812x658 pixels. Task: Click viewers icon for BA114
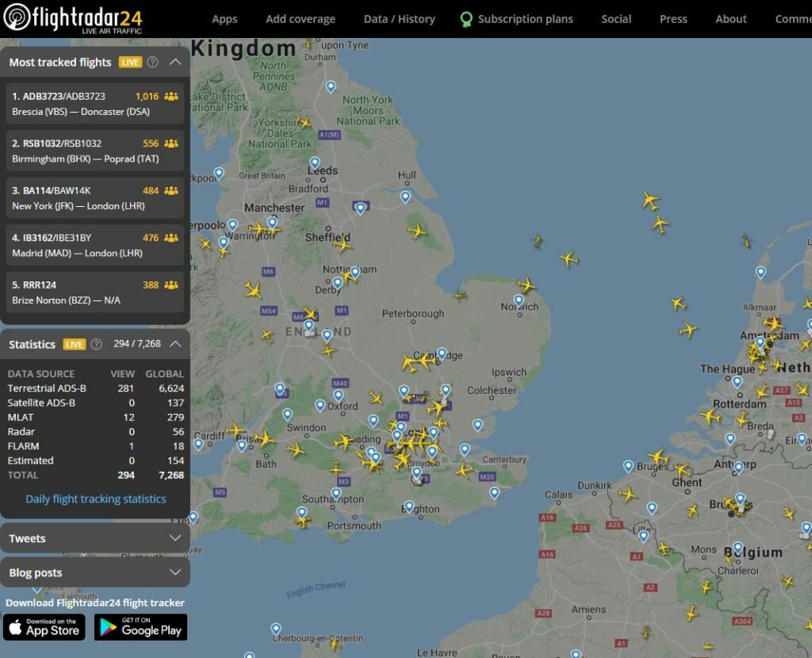[171, 190]
